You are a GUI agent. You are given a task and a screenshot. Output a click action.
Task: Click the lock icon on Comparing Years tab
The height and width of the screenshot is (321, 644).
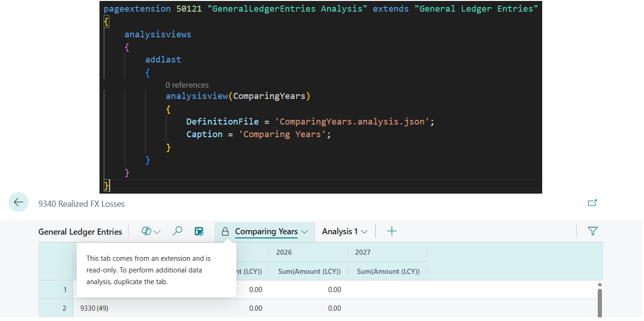(x=226, y=231)
